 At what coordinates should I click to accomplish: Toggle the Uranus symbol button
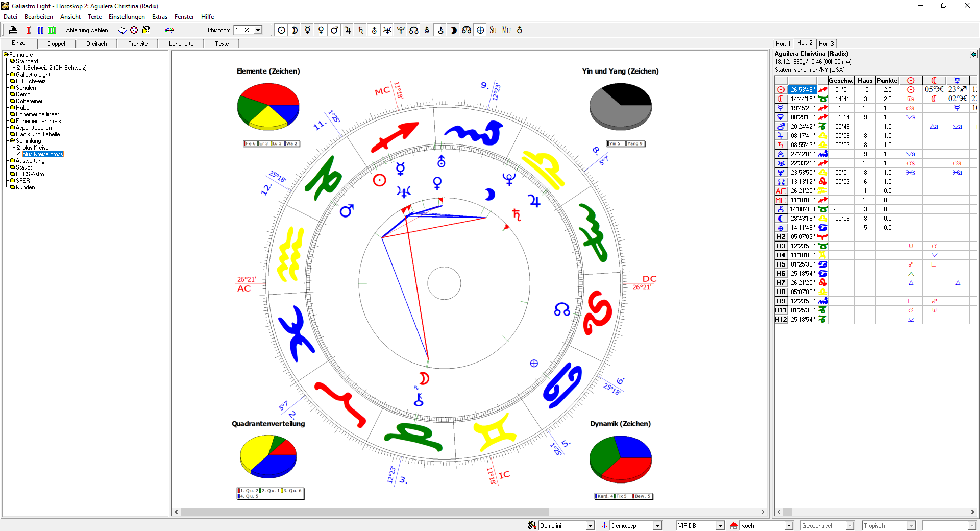(374, 30)
